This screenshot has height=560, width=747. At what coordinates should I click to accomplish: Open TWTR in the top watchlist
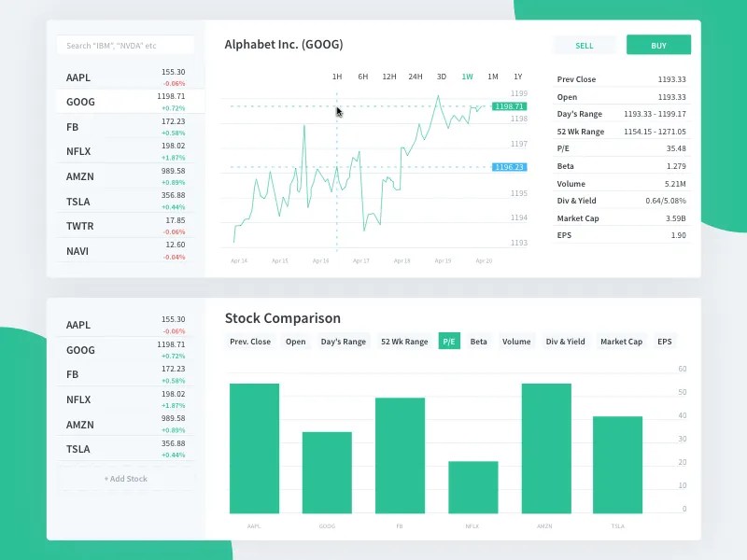pos(126,226)
